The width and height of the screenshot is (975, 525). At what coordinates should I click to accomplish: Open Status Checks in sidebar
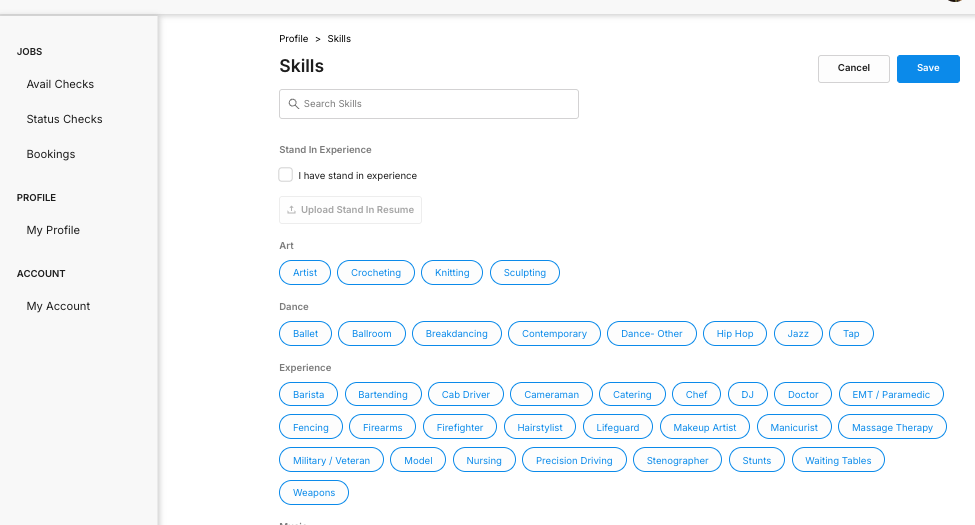(65, 119)
